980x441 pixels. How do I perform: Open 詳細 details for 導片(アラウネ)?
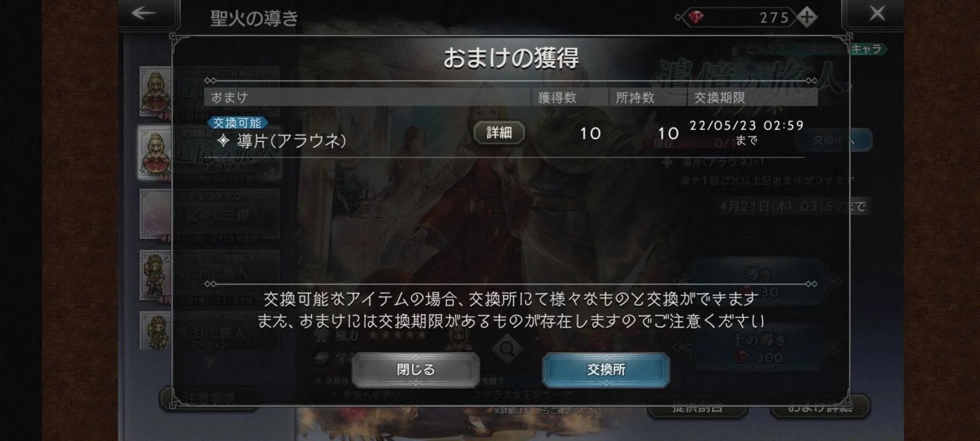pyautogui.click(x=499, y=132)
